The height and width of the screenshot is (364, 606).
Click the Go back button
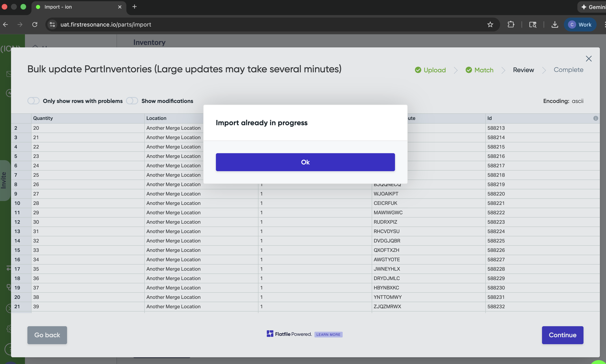click(47, 335)
